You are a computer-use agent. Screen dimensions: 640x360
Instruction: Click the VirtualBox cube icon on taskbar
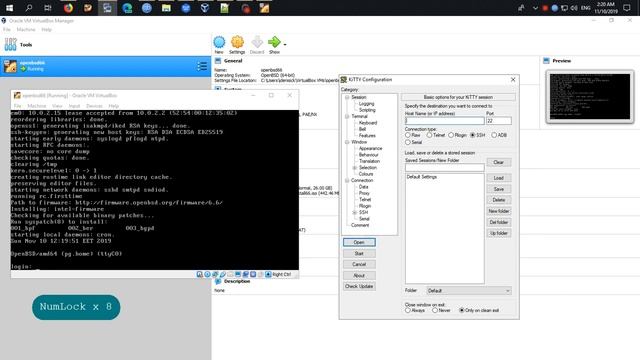point(205,8)
